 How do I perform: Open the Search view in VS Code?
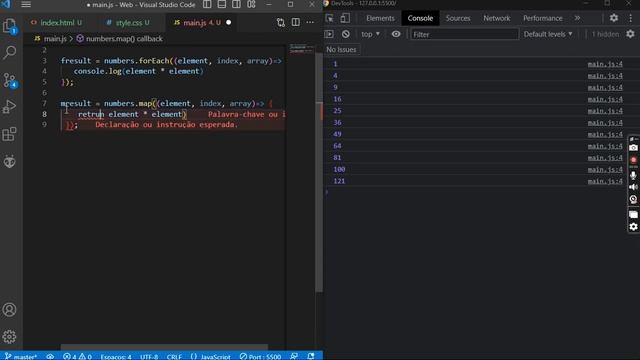click(x=9, y=52)
